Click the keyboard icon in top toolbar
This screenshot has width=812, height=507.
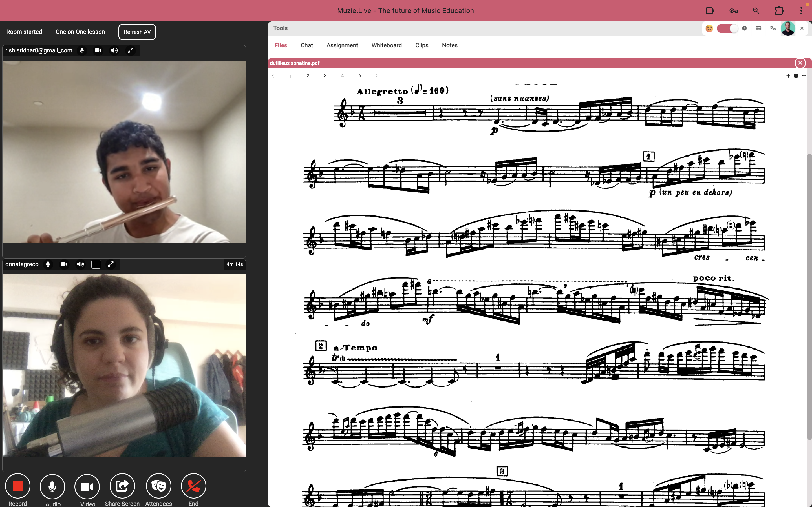[758, 28]
